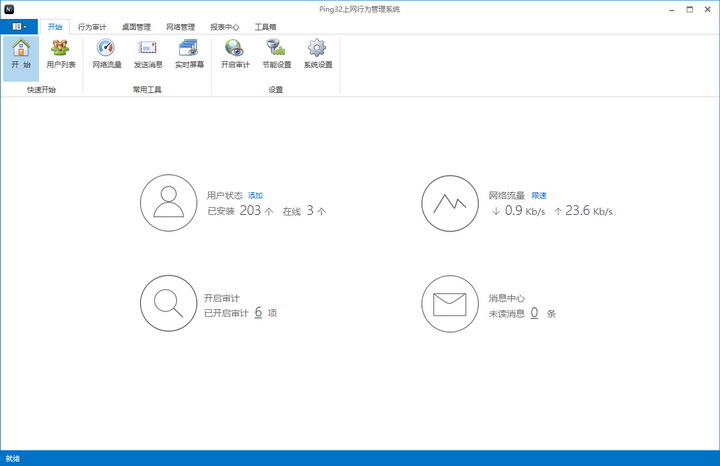
Task: Click the 常用工具 group label
Action: click(x=147, y=90)
